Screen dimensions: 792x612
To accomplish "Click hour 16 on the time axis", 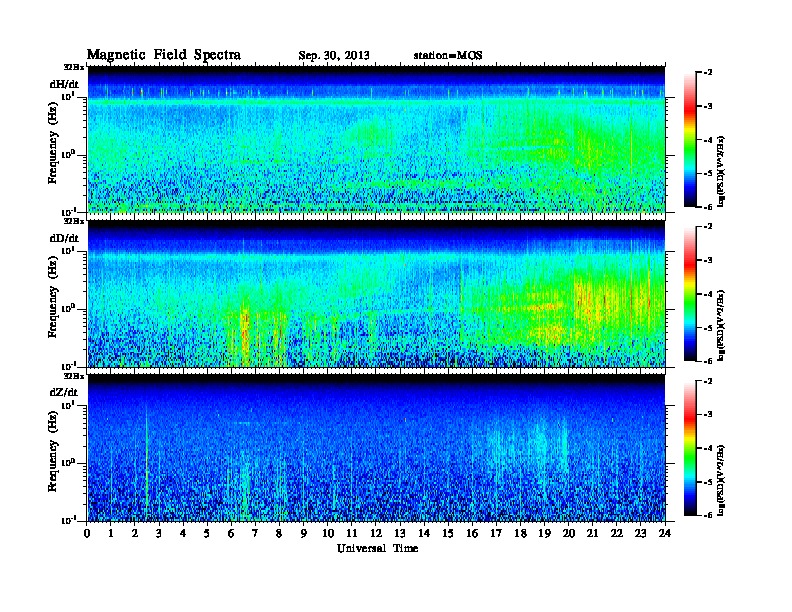I will click(472, 534).
